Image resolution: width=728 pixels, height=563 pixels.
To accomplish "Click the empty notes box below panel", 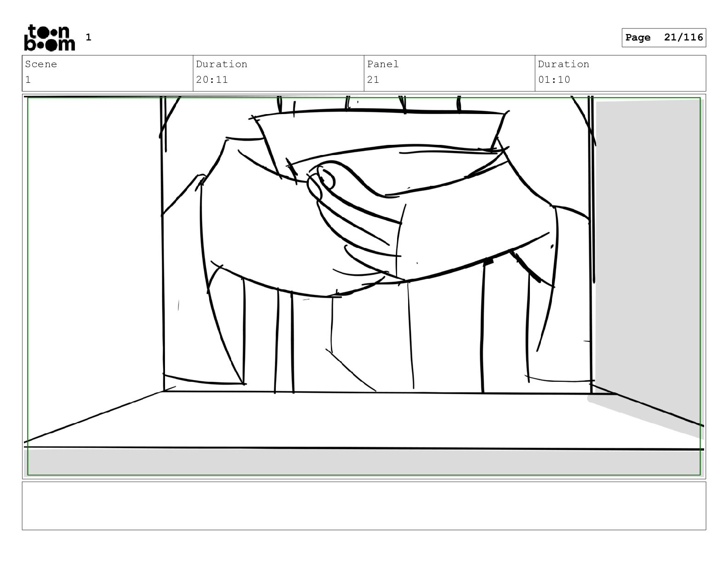I will click(x=364, y=506).
